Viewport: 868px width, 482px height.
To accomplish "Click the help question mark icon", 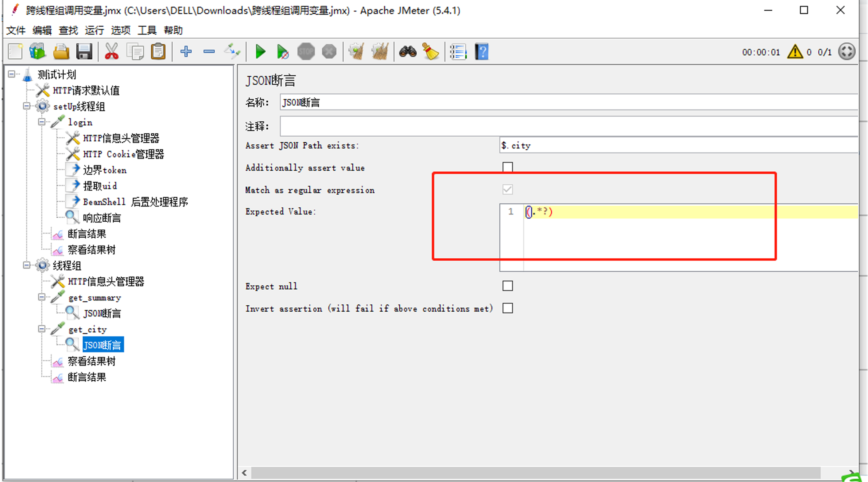I will (481, 51).
